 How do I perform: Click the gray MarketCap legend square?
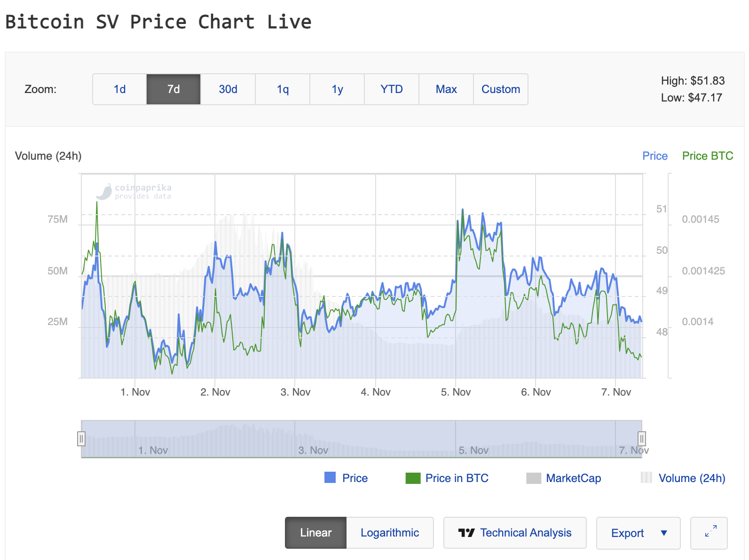(x=534, y=478)
